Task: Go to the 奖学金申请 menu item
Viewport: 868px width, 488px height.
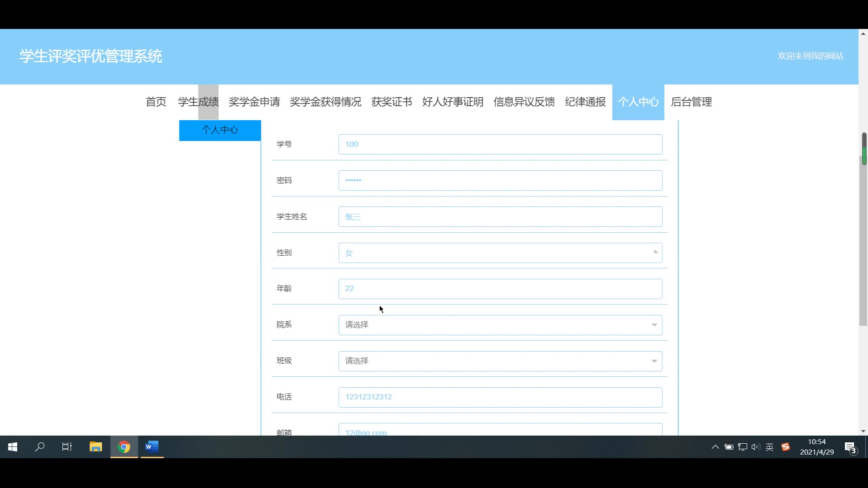Action: click(254, 102)
